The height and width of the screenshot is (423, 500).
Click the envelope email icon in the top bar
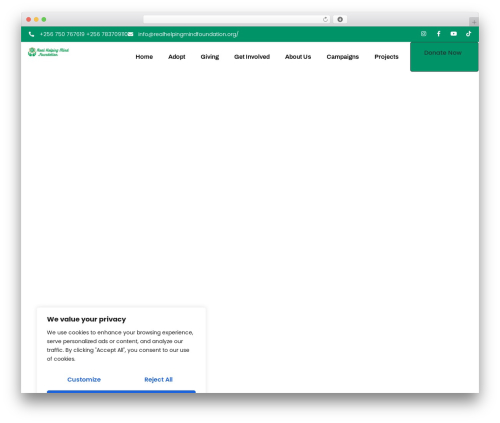click(x=130, y=34)
